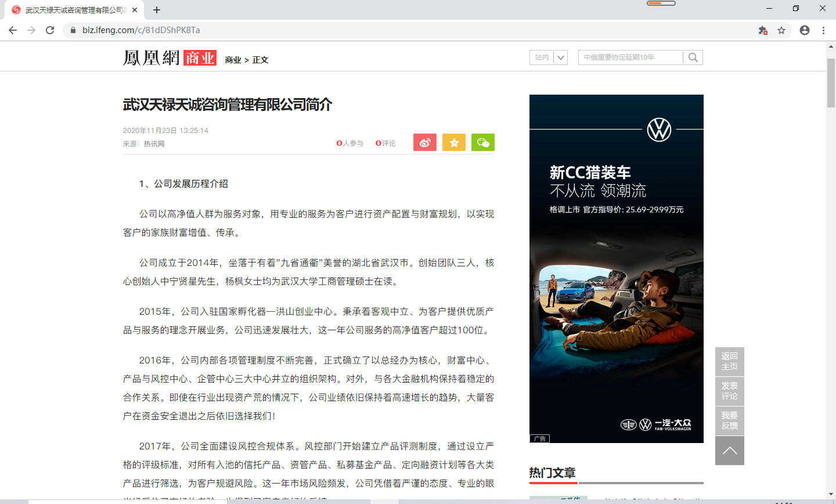
Task: Share article to Weibo icon
Action: (425, 142)
